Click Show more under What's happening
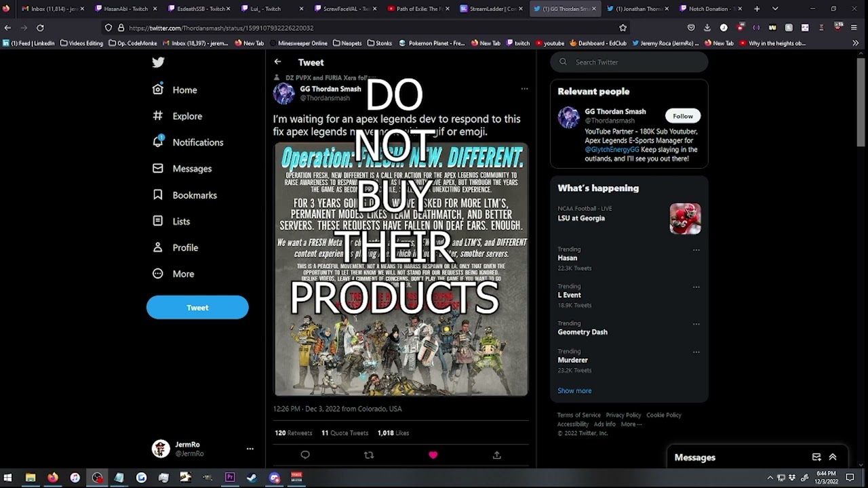The width and height of the screenshot is (868, 488). pyautogui.click(x=574, y=391)
